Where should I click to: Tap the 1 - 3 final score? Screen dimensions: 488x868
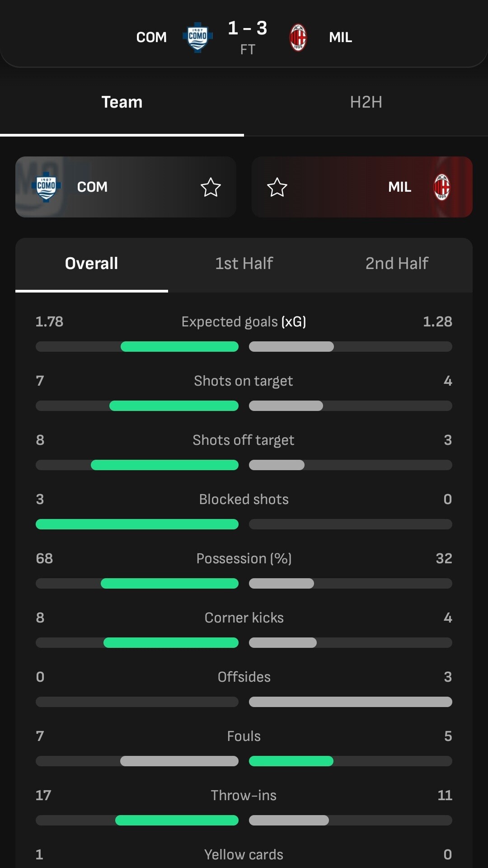[x=247, y=28]
